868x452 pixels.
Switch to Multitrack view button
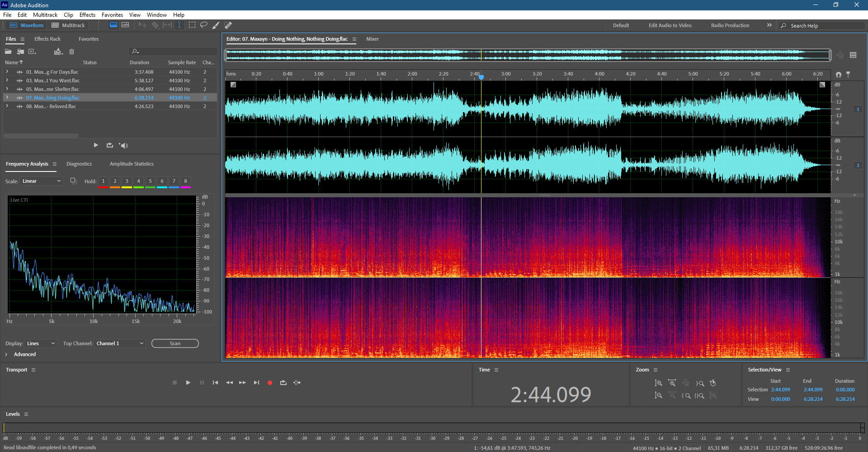click(x=68, y=25)
